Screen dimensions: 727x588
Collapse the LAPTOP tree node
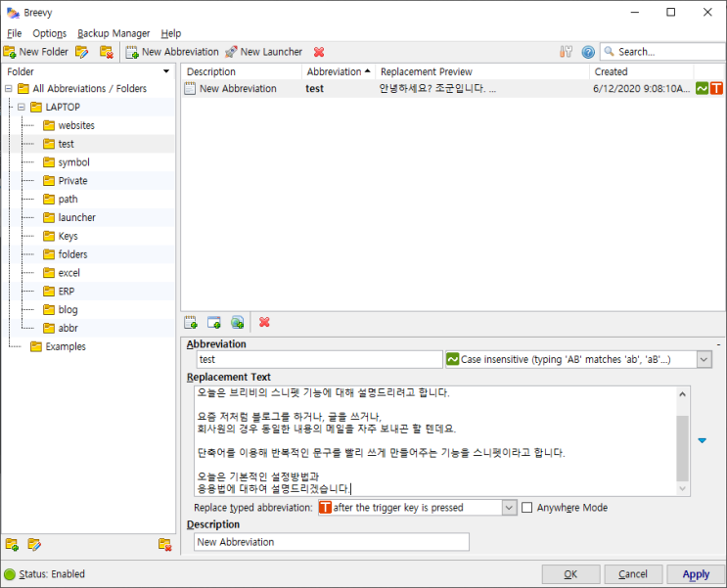pos(21,107)
